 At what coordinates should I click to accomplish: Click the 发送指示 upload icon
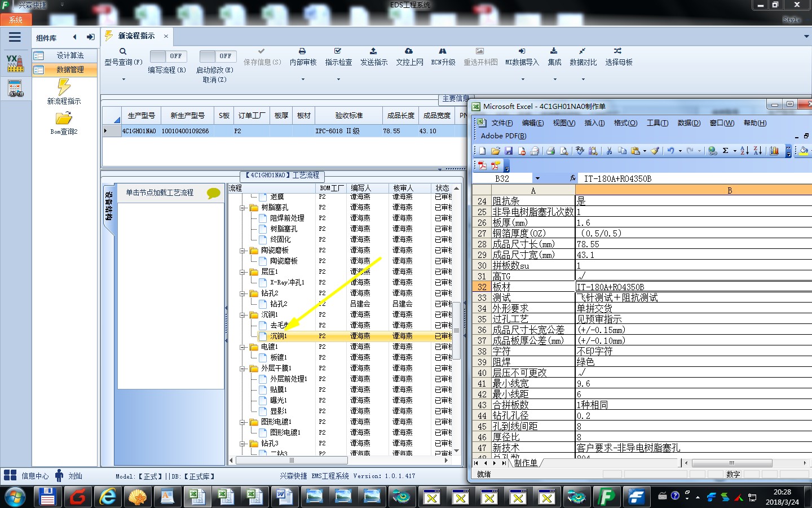(373, 51)
